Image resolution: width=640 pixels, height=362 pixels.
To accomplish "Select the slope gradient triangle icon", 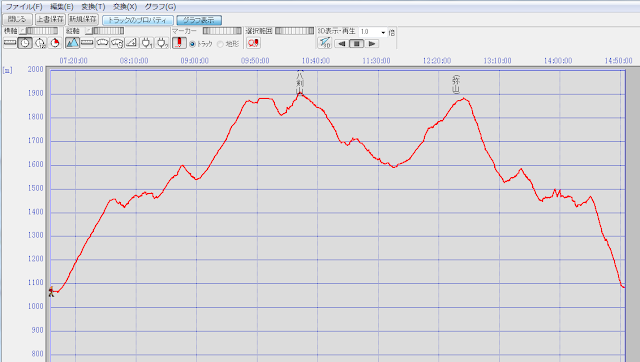I will (132, 42).
